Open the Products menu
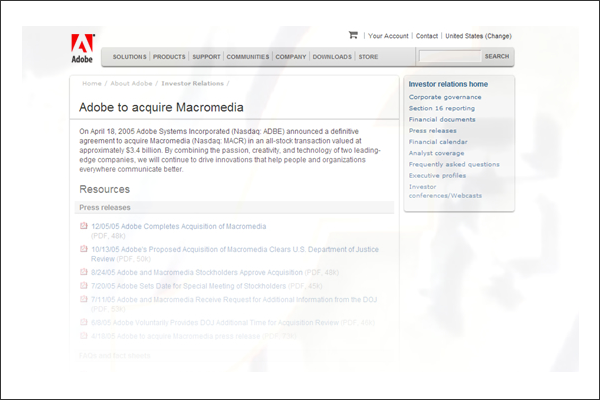600x400 pixels. click(x=169, y=57)
